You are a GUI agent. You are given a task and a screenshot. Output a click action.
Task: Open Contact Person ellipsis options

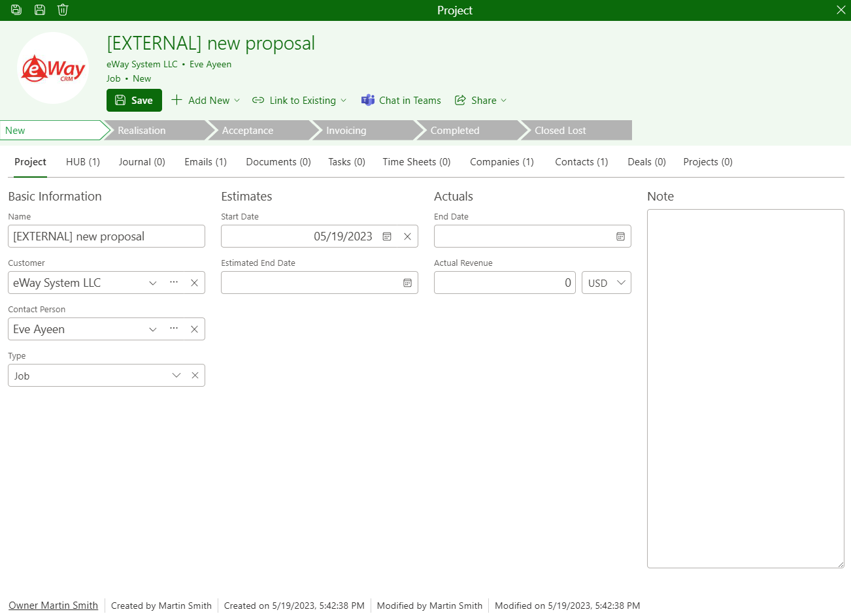[174, 329]
